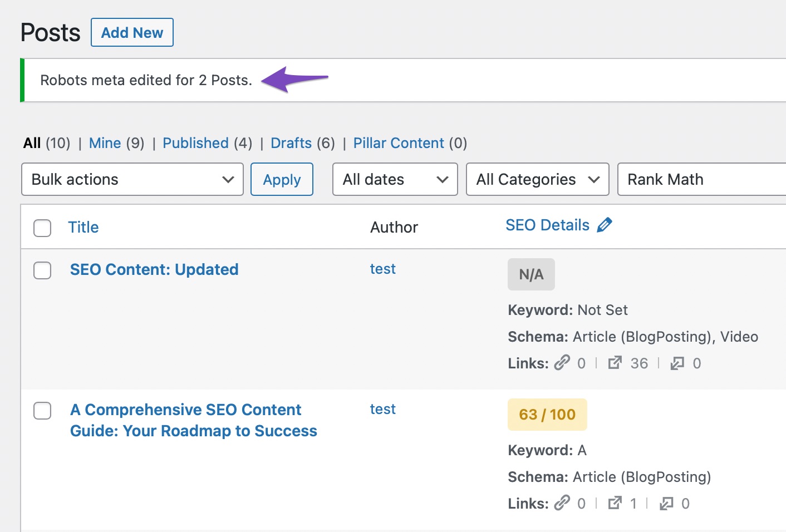Click external link count 36
Image resolution: width=786 pixels, height=532 pixels.
[639, 363]
